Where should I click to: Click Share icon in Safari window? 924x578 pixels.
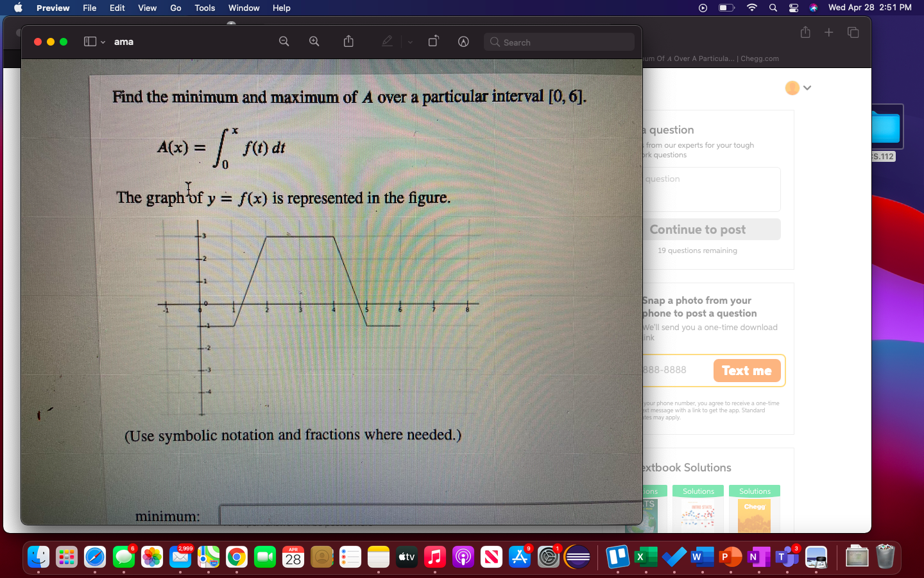[805, 32]
